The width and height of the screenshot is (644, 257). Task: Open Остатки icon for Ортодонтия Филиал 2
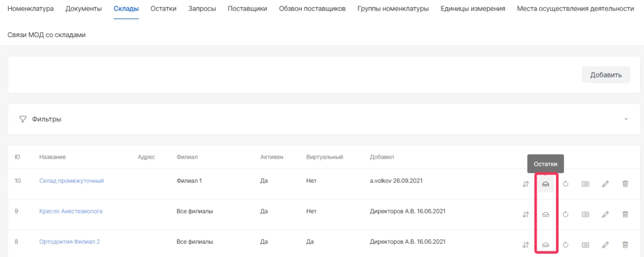[545, 244]
